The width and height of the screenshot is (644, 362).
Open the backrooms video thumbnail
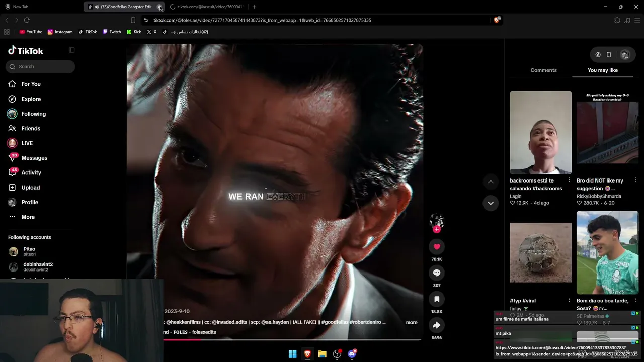point(541,132)
